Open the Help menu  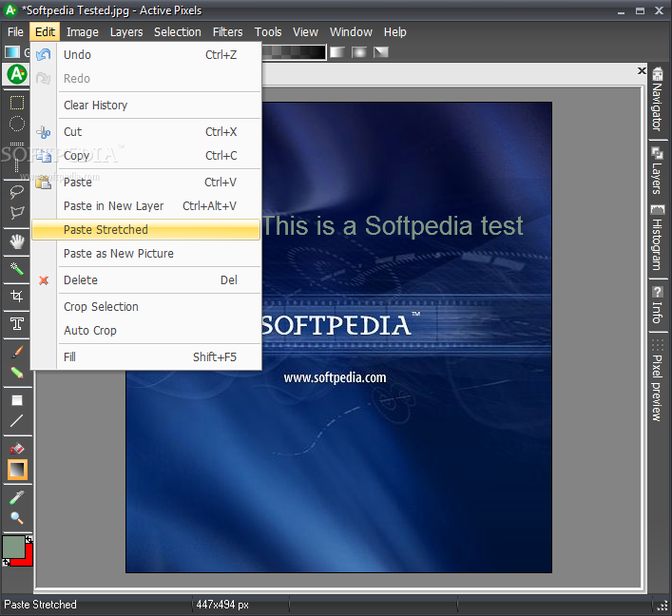pos(394,32)
